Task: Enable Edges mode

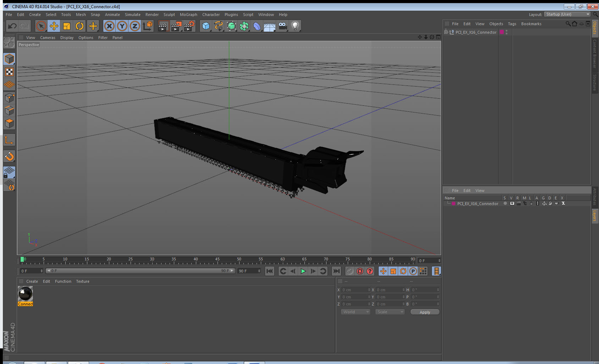Action: (9, 111)
